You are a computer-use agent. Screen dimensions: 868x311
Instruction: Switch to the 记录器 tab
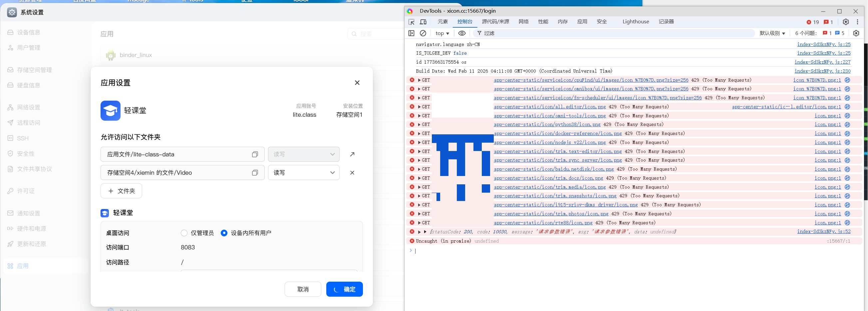666,22
